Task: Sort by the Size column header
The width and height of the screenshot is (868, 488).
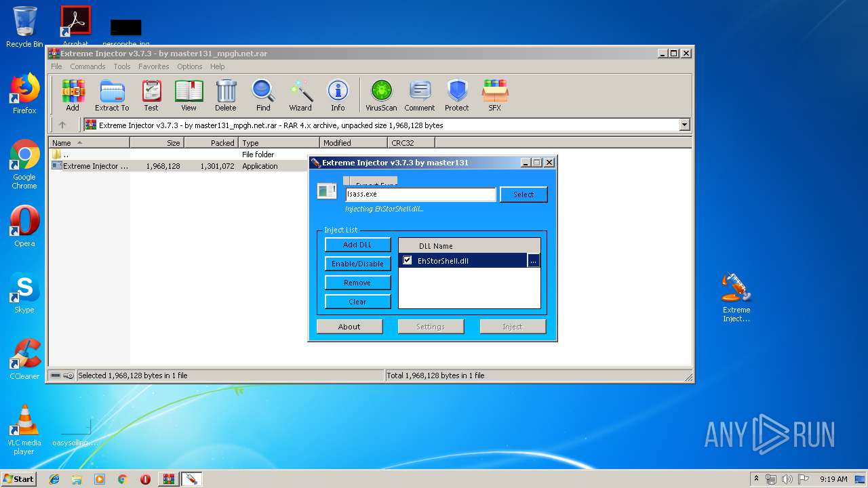Action: [x=157, y=143]
